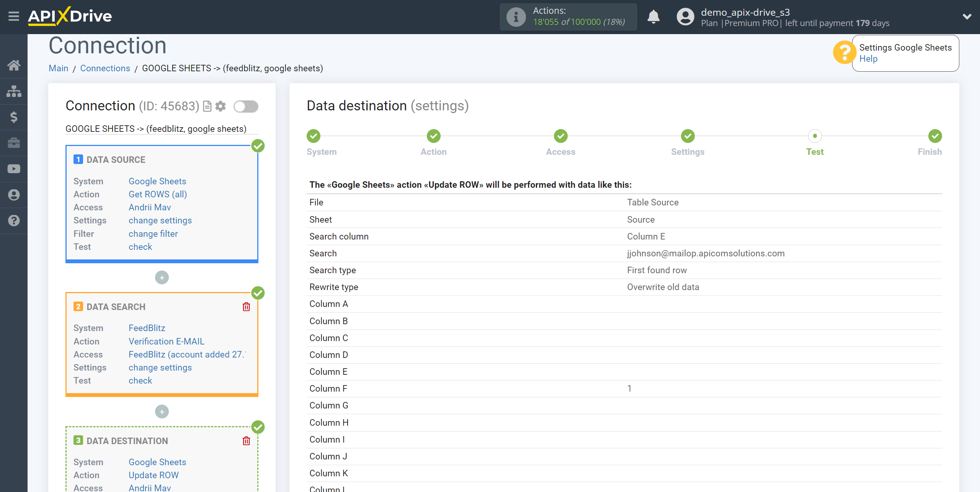Viewport: 980px width, 492px height.
Task: Click Data Search check link
Action: coord(140,380)
